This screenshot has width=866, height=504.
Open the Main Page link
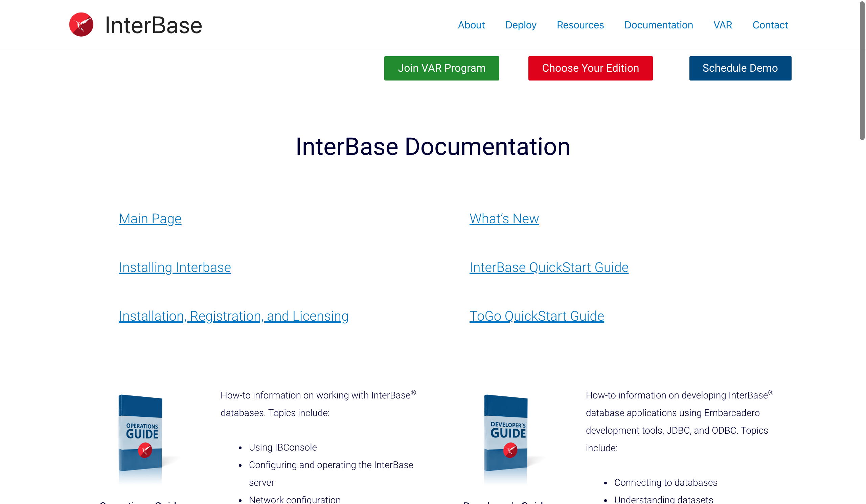pos(150,219)
